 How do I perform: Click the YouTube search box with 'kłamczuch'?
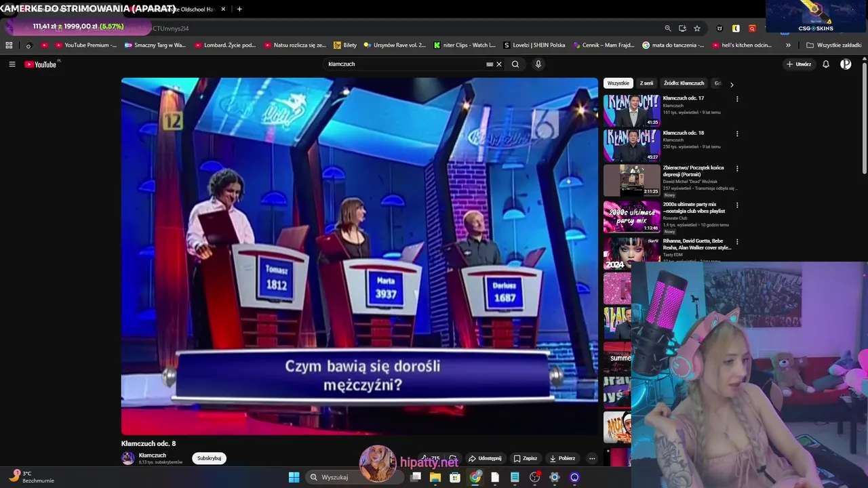(406, 64)
